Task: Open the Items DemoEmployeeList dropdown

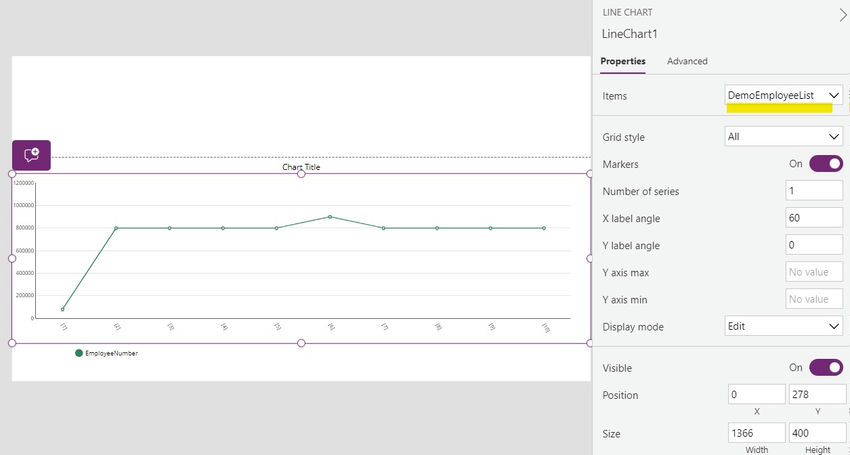Action: 784,95
